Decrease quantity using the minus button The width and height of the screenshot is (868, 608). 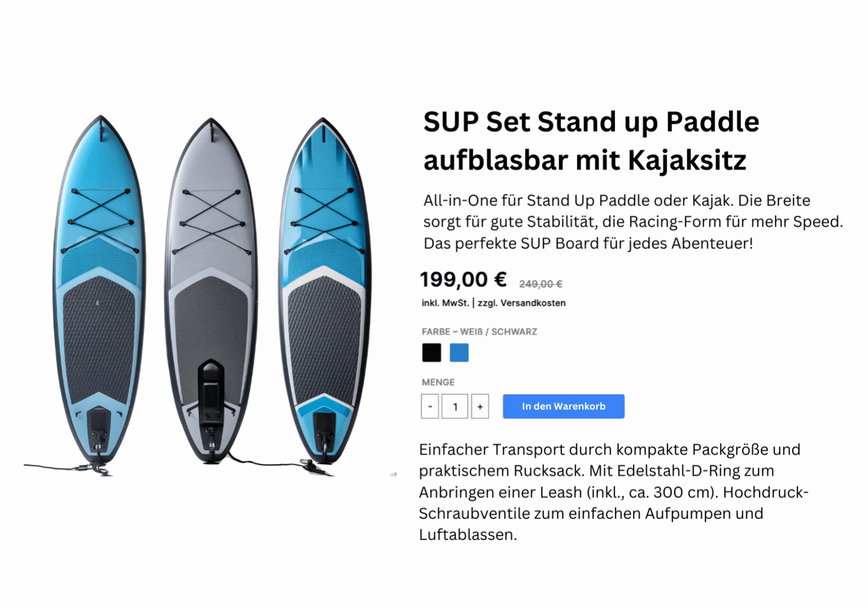point(430,406)
